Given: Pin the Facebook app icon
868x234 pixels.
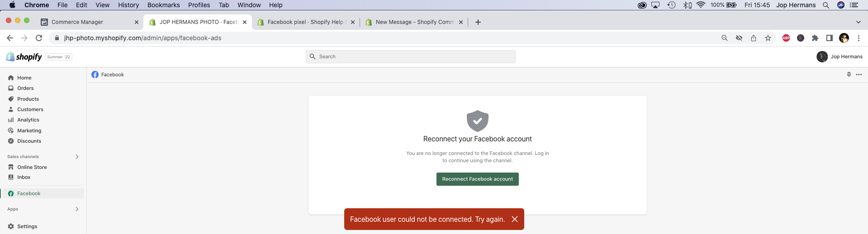Looking at the screenshot, I should pyautogui.click(x=849, y=75).
